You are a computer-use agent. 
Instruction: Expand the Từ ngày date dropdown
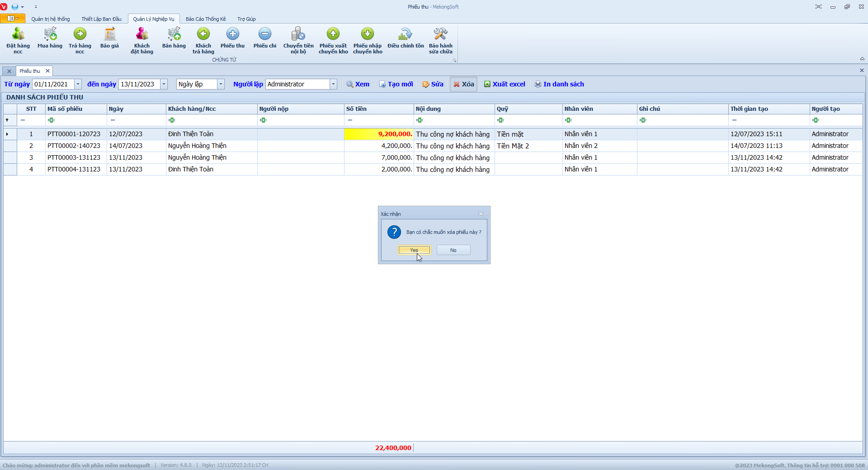[78, 84]
